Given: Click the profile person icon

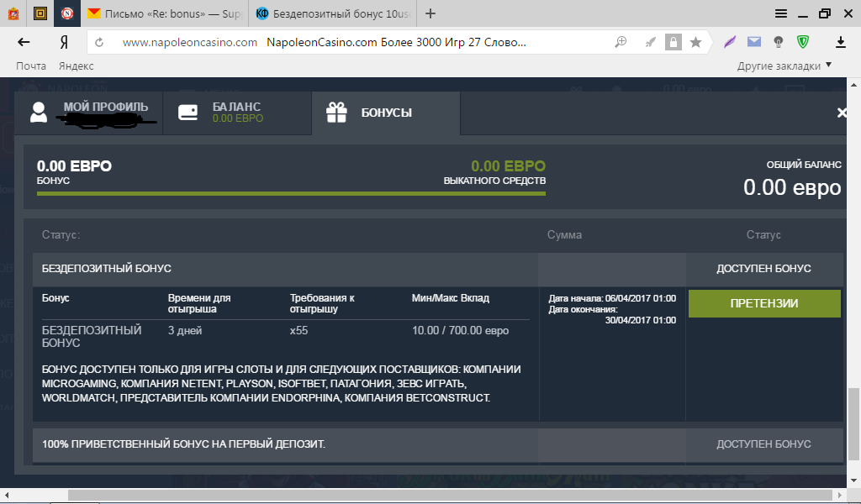Looking at the screenshot, I should tap(39, 113).
